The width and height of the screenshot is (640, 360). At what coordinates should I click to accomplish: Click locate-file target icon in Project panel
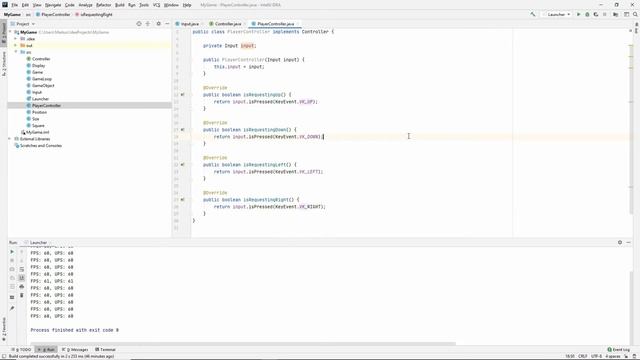click(x=139, y=24)
